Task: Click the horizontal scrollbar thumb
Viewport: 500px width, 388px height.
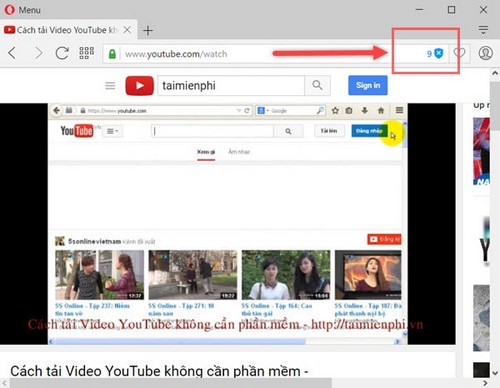Action: pos(170,383)
